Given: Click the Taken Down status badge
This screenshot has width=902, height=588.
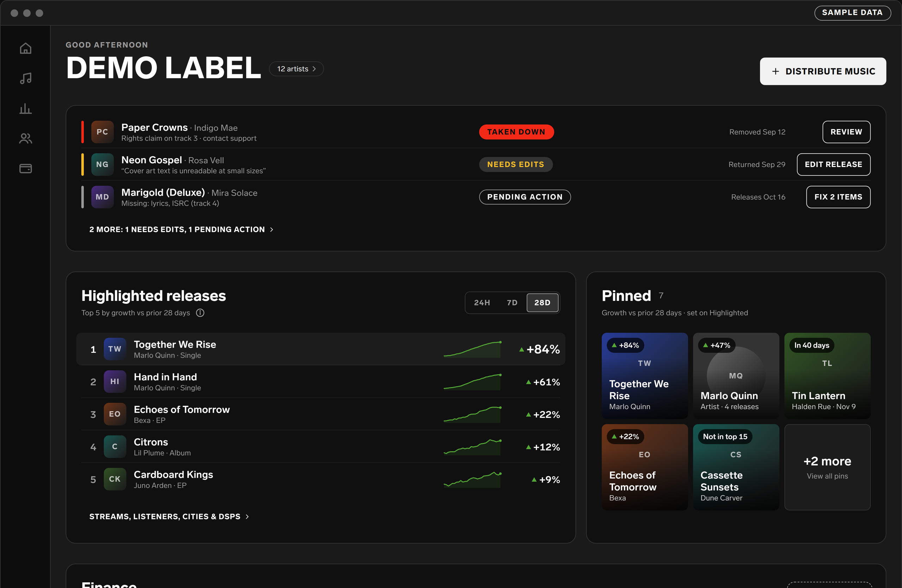Looking at the screenshot, I should (516, 132).
